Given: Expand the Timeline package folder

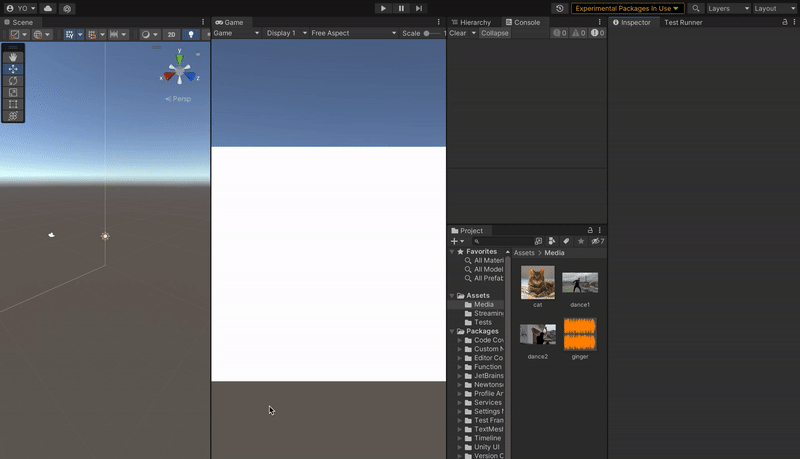Looking at the screenshot, I should 460,438.
